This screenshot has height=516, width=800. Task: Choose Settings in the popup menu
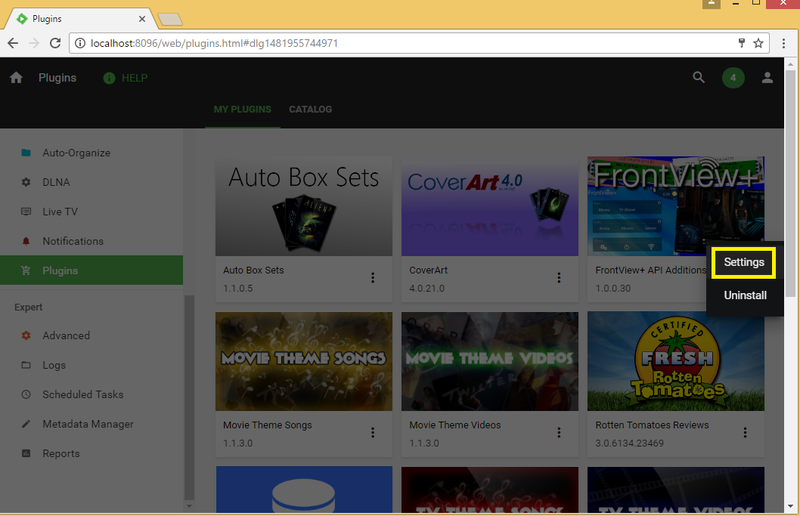(744, 262)
